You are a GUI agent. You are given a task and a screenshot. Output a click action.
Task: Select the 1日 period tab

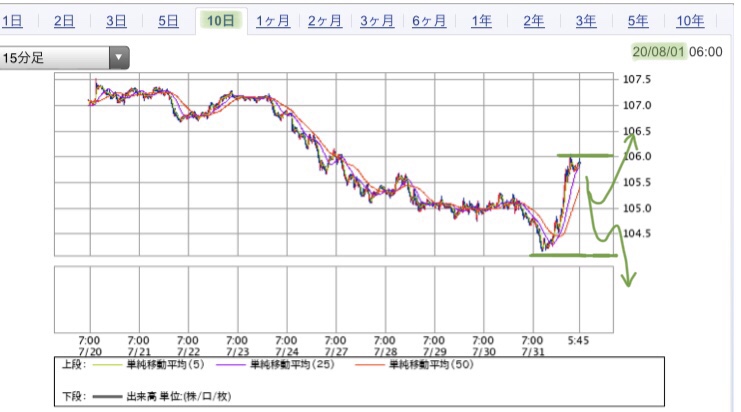[x=12, y=21]
